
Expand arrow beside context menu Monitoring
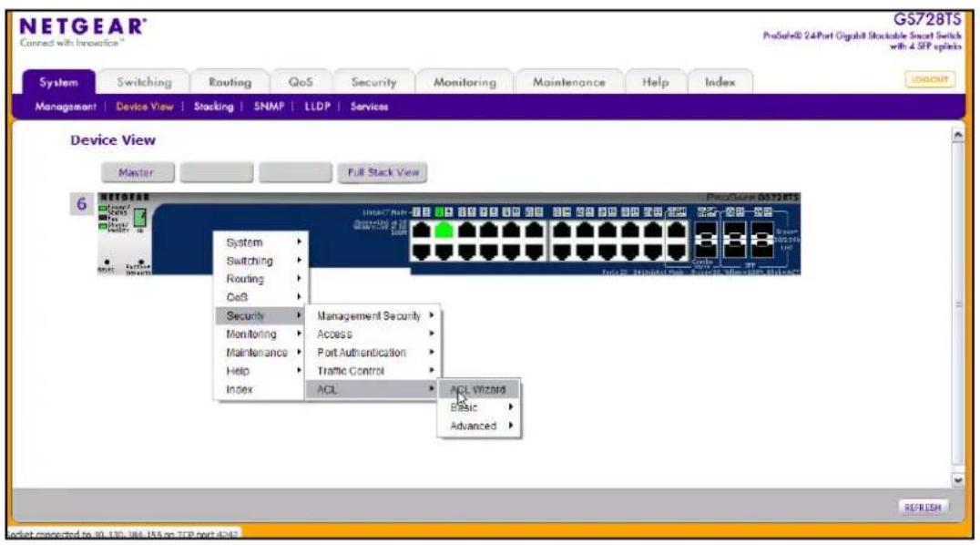[299, 334]
